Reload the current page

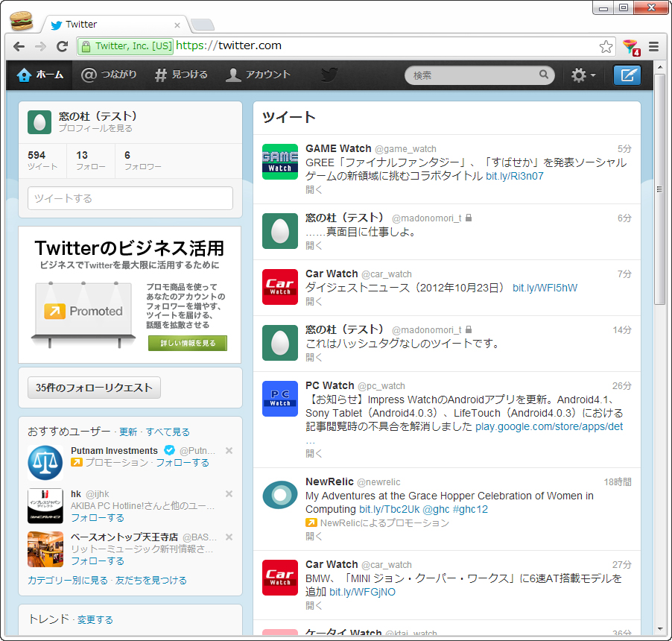pos(62,45)
